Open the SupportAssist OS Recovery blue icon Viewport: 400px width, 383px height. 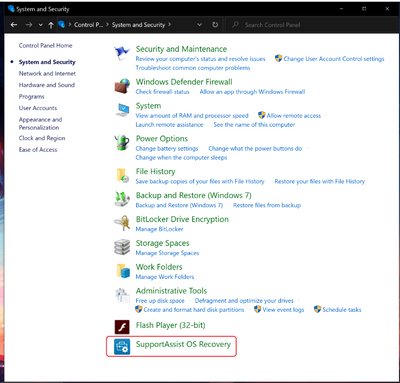coord(122,347)
